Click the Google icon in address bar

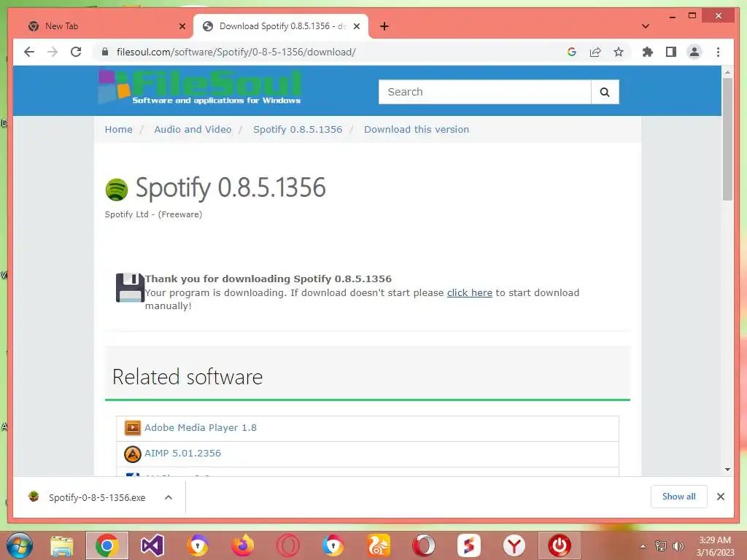coord(572,52)
